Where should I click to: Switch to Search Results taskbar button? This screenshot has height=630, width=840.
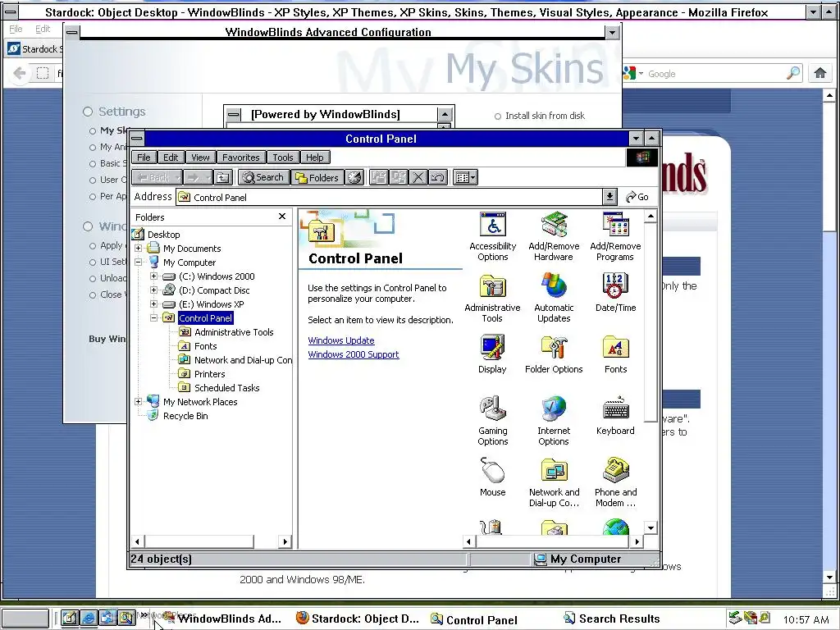point(611,619)
